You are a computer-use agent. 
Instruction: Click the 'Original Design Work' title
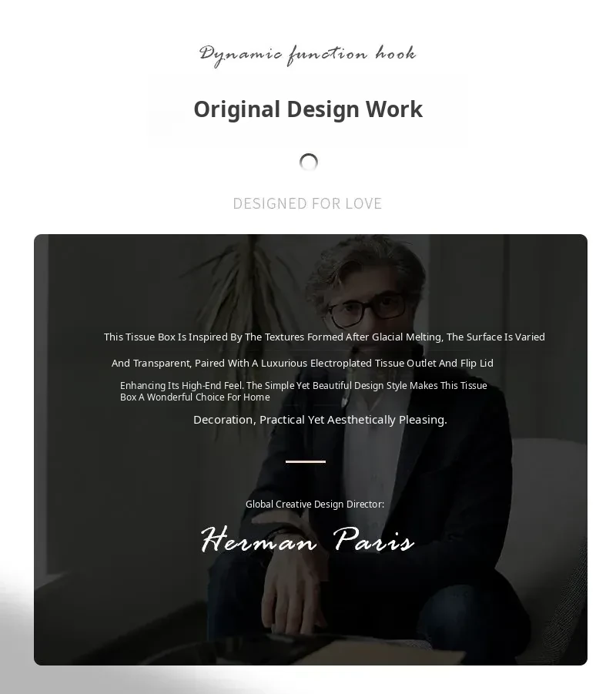[308, 109]
